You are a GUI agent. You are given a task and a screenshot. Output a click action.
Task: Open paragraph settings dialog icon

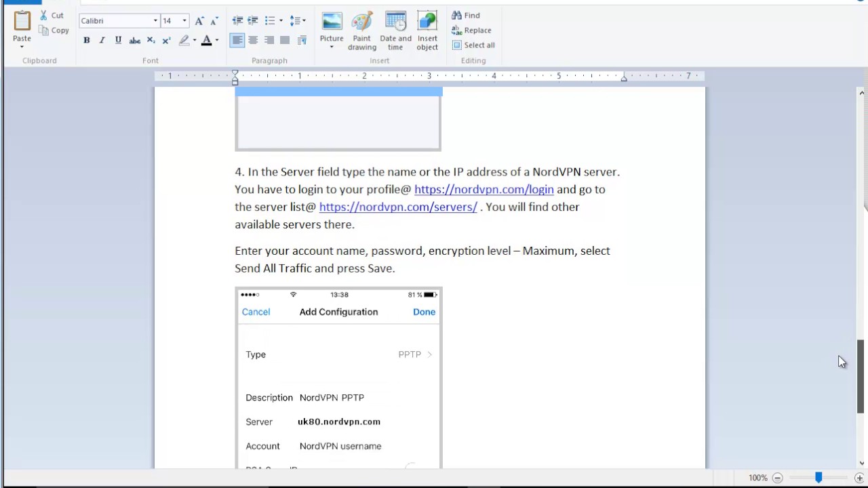tap(302, 41)
